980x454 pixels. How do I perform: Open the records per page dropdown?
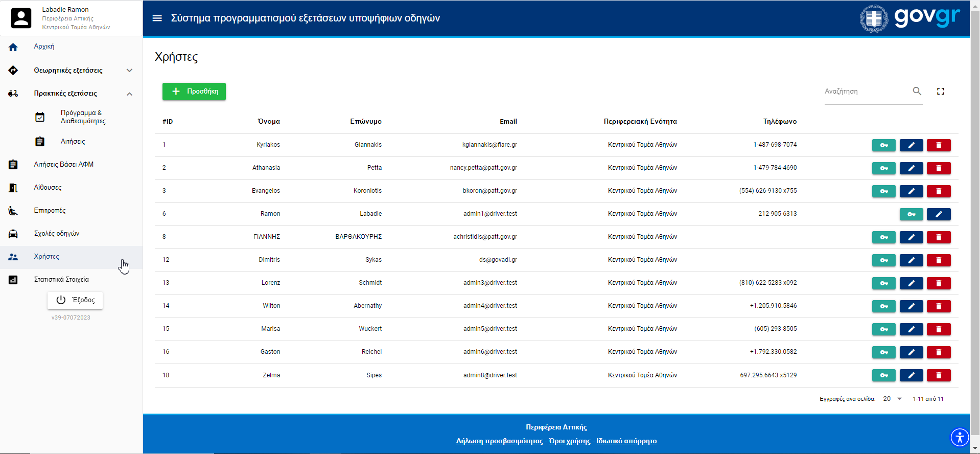tap(892, 399)
